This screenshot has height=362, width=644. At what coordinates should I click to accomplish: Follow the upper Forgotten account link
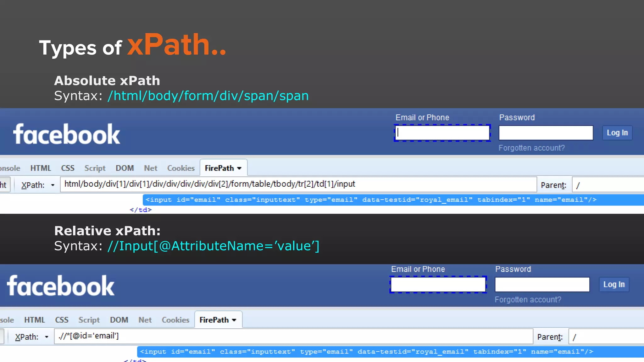click(531, 148)
